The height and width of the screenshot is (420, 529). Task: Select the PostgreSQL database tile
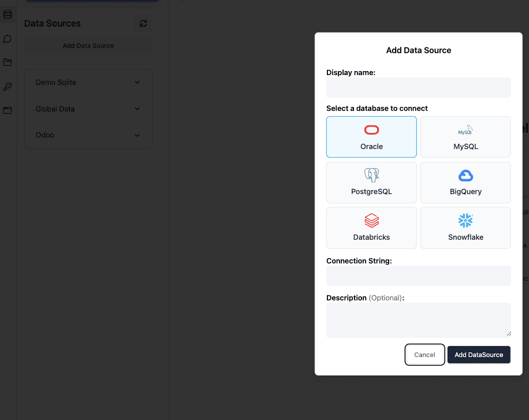tap(371, 182)
